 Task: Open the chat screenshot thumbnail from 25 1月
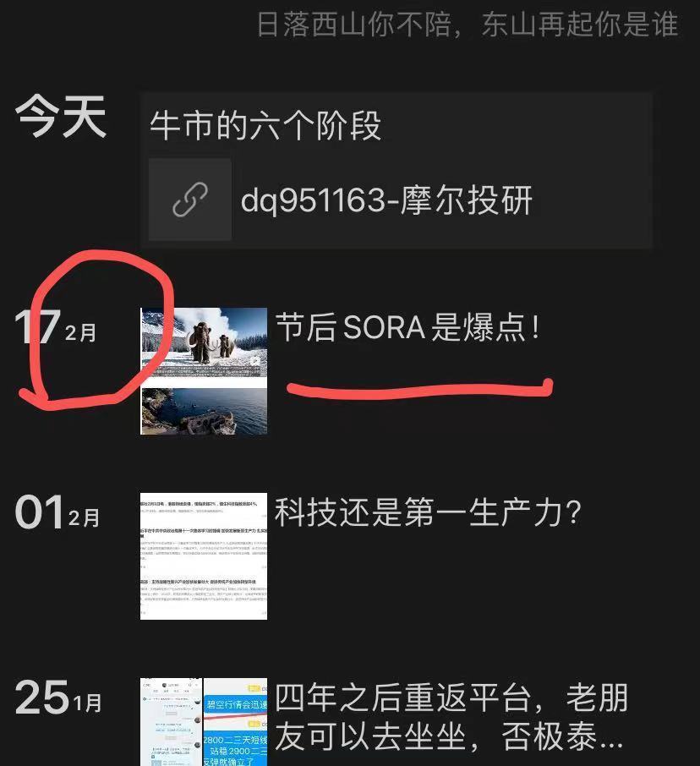[171, 722]
